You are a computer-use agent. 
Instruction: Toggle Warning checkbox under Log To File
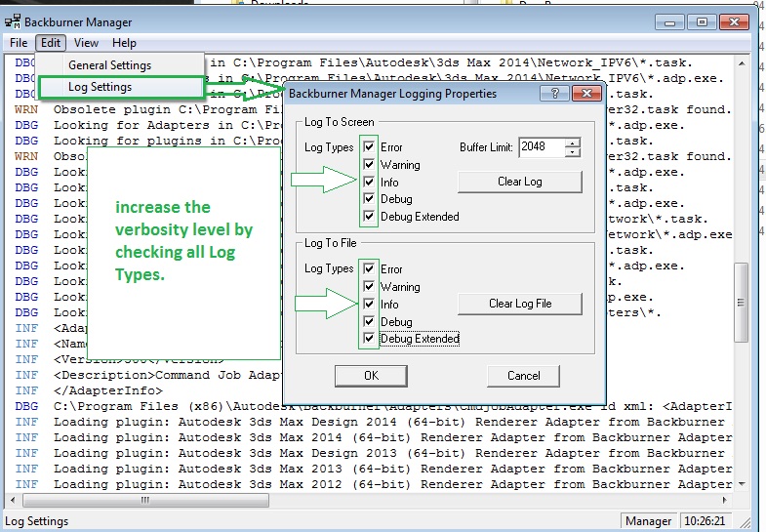pos(369,286)
